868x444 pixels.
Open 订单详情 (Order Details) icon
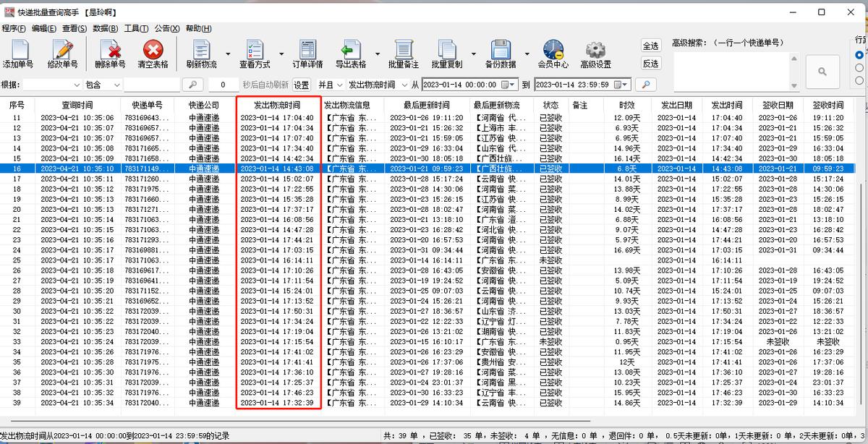coord(307,51)
